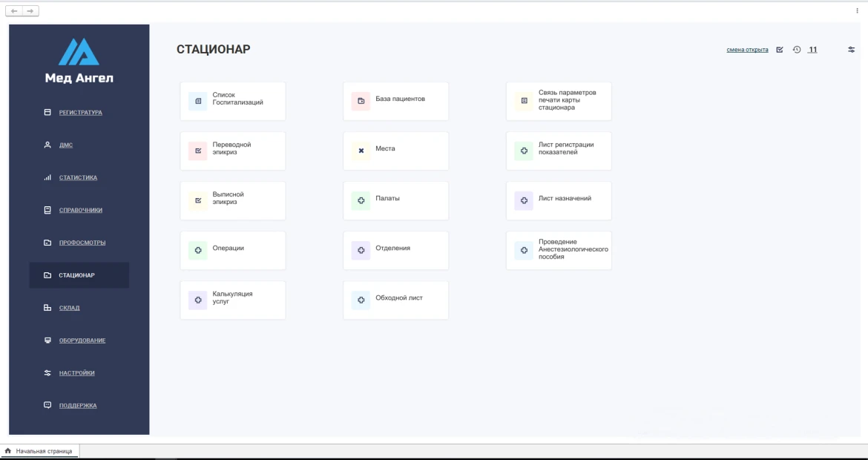Click the home icon in bottom tab
Image resolution: width=868 pixels, height=460 pixels.
[7, 451]
